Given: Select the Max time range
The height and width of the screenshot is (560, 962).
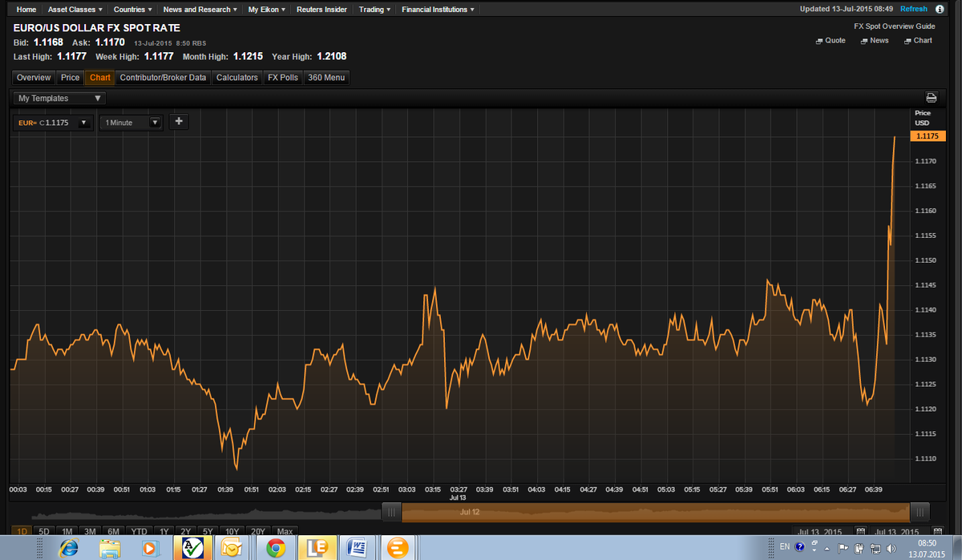Looking at the screenshot, I should [285, 531].
